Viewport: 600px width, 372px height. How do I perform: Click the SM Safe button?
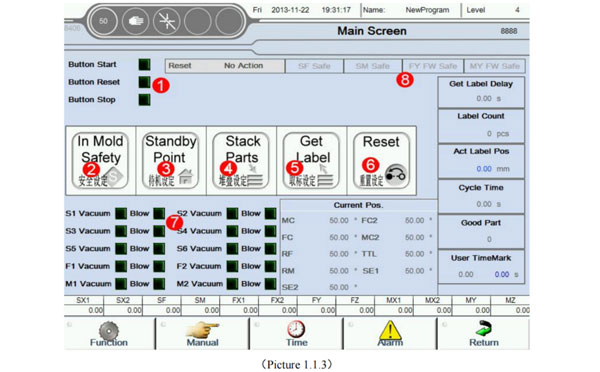[373, 66]
